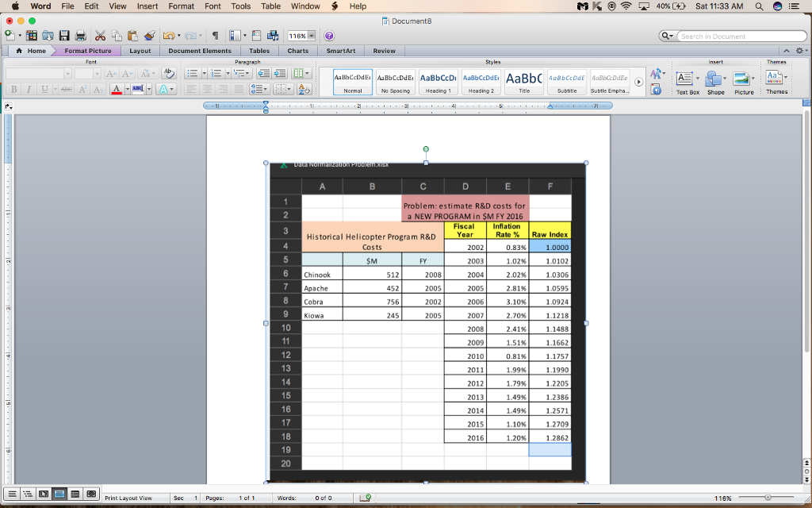The width and height of the screenshot is (812, 508).
Task: Apply Heading 1 style
Action: (x=438, y=82)
